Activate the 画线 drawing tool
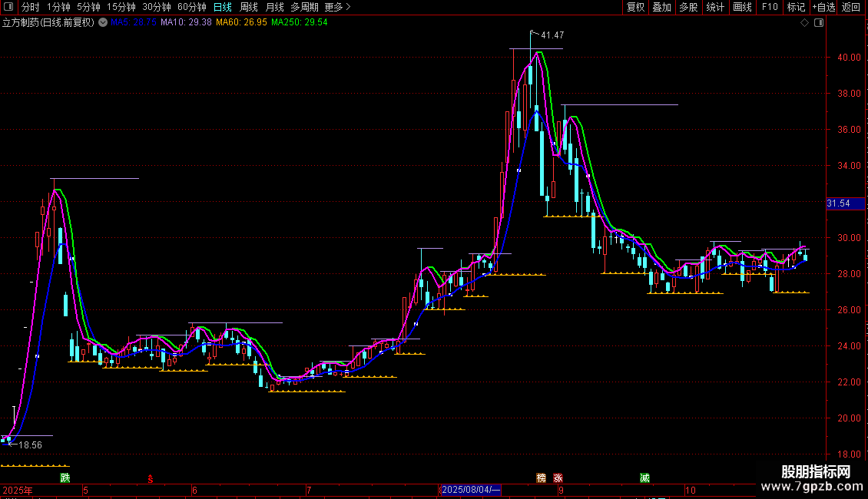 click(x=742, y=7)
